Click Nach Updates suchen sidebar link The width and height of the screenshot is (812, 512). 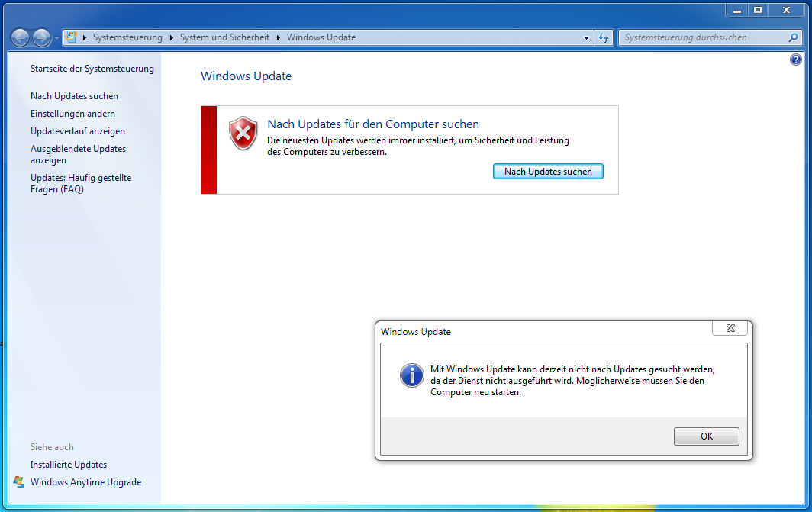pos(74,96)
